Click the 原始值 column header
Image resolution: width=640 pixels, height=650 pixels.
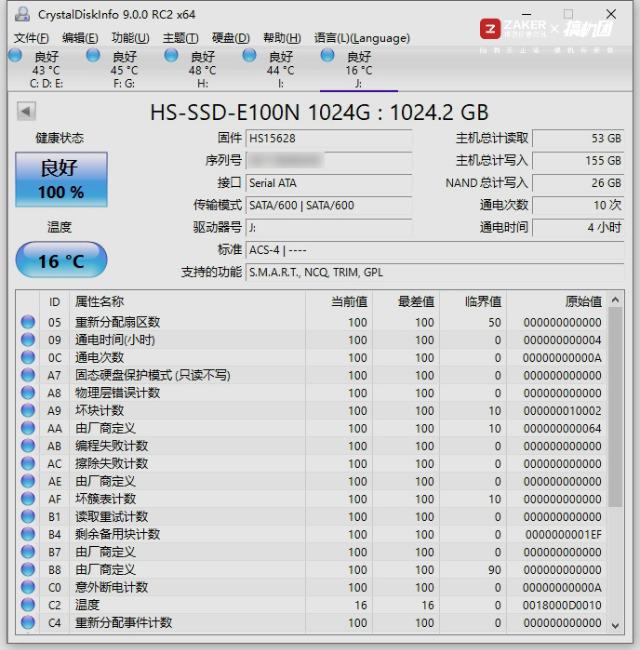557,302
